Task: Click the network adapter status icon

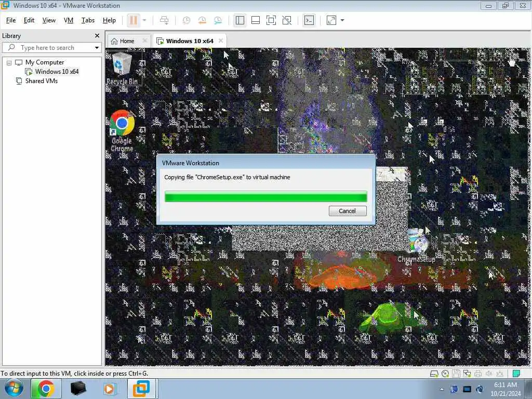Action: [467, 374]
